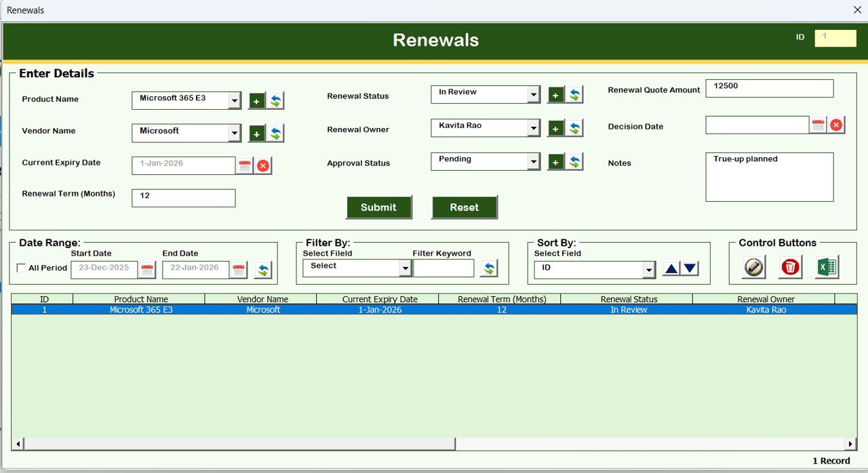Enable the All Period checkbox

[21, 268]
